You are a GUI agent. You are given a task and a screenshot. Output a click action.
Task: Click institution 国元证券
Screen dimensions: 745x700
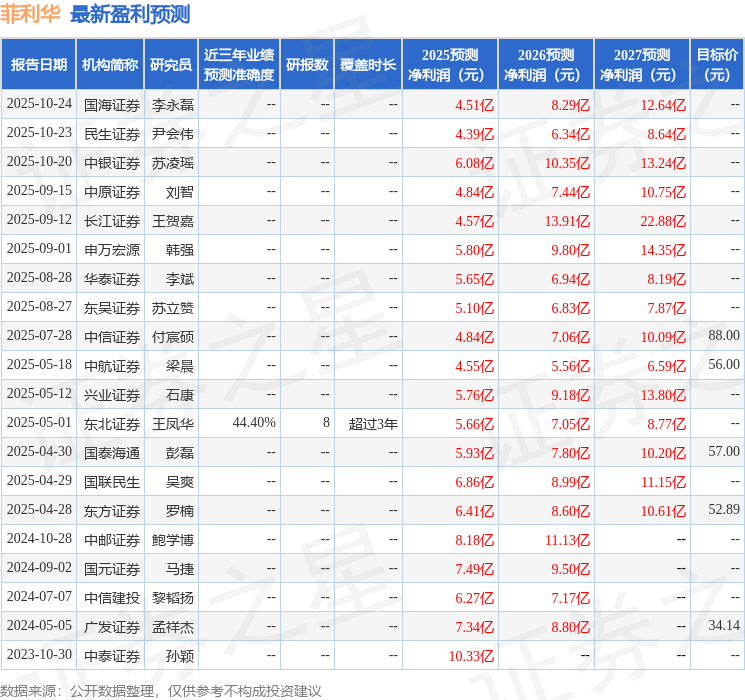coord(112,568)
